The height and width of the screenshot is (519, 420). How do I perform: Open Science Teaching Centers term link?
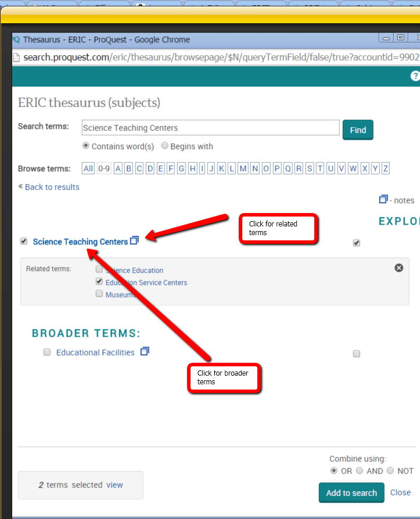point(80,242)
